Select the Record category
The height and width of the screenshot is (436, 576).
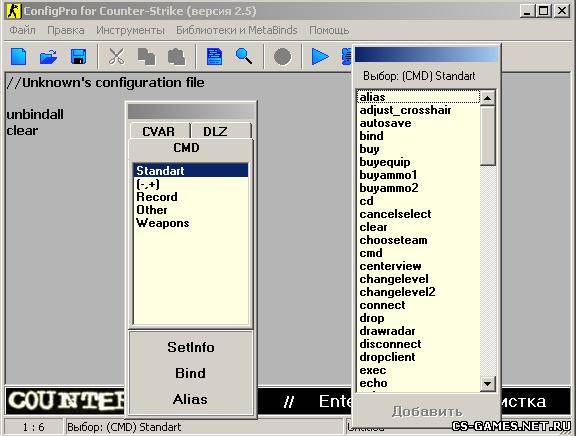click(x=191, y=197)
